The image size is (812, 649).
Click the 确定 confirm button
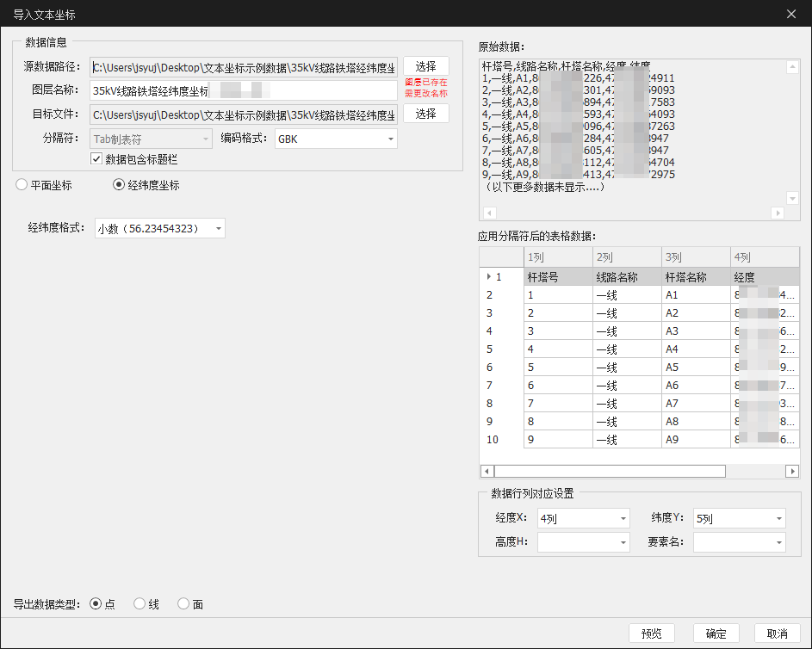pyautogui.click(x=716, y=633)
